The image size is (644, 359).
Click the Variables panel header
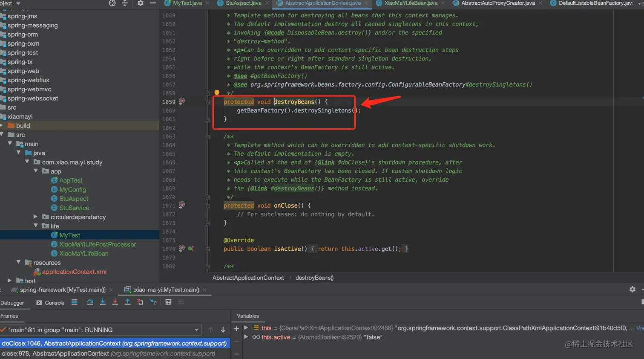click(248, 316)
